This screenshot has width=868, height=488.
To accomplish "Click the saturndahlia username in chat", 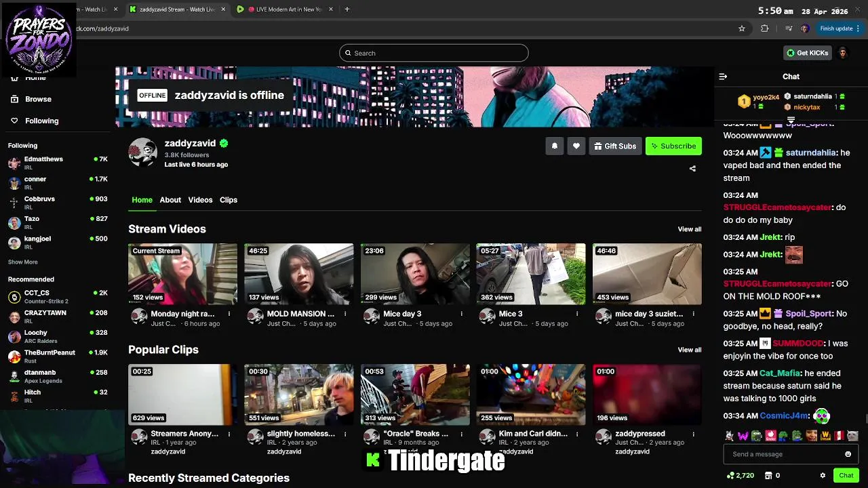I will tap(811, 152).
